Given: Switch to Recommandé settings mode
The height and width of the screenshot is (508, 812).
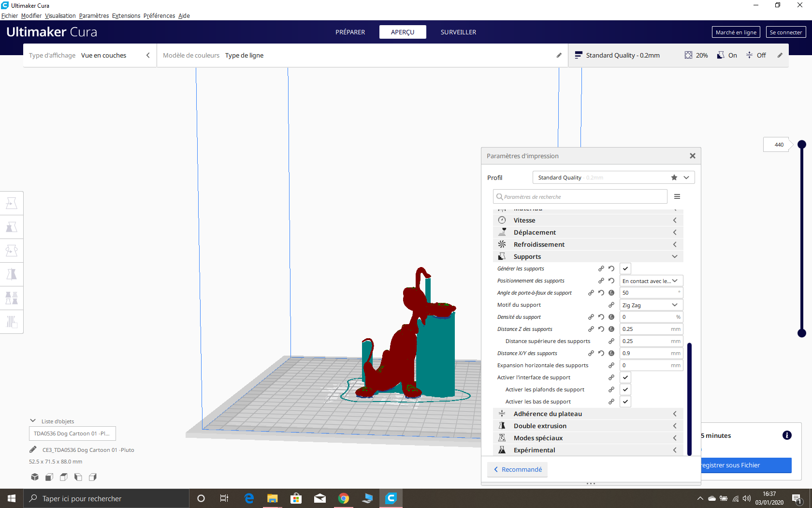Looking at the screenshot, I should click(x=518, y=469).
